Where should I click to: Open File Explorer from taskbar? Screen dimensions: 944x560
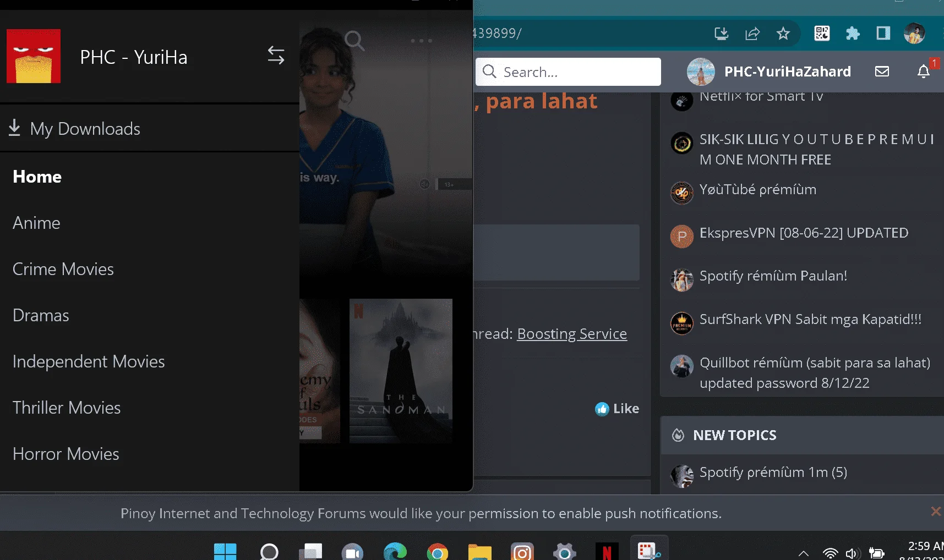coord(479,551)
